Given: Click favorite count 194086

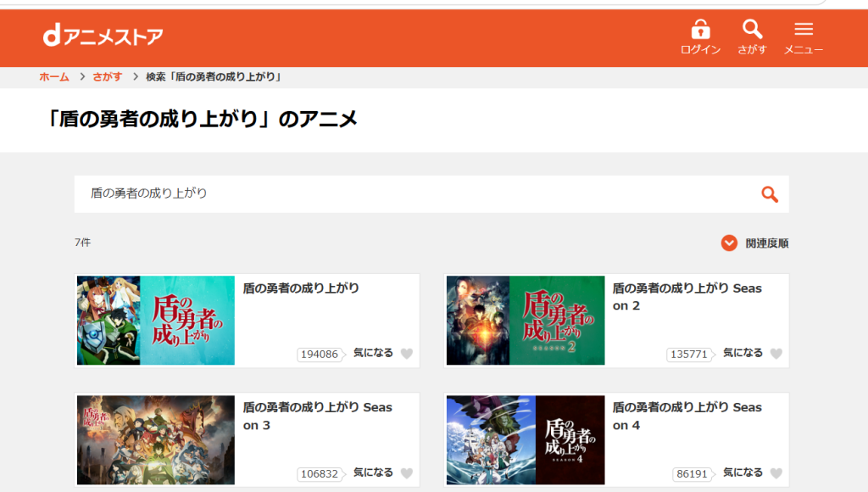Looking at the screenshot, I should (320, 354).
